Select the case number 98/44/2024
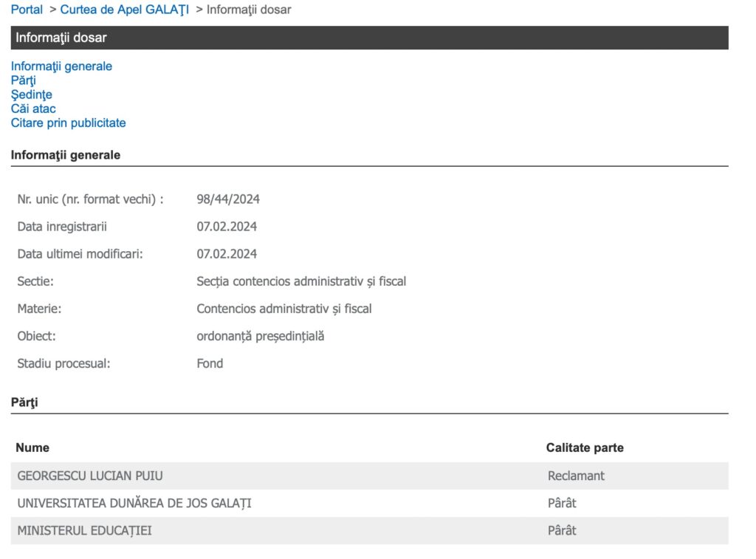This screenshot has width=756, height=559. (x=228, y=199)
